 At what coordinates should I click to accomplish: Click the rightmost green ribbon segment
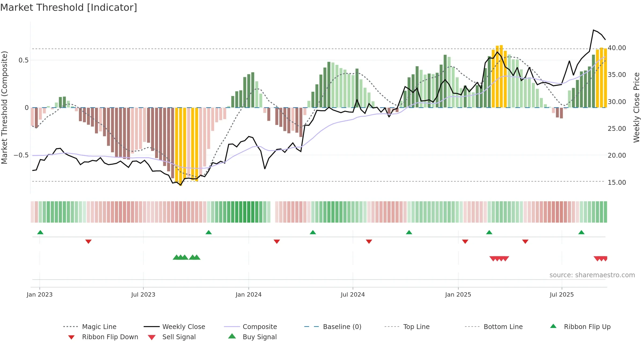(x=605, y=212)
